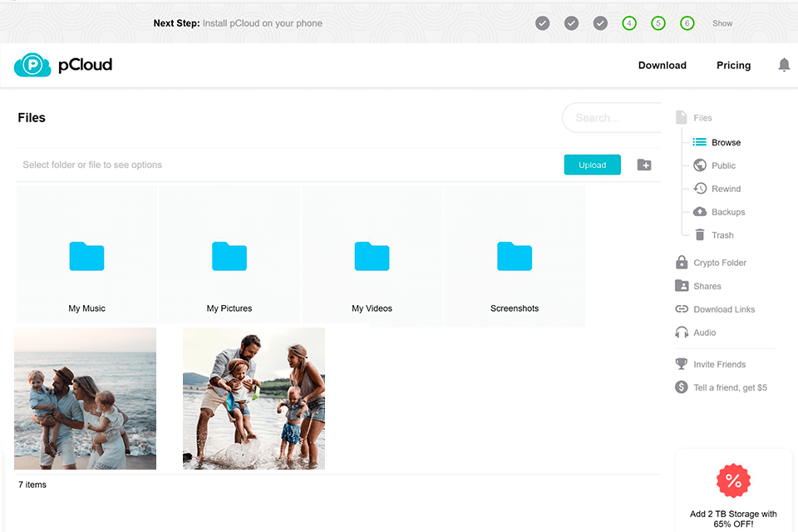Select the Rewind icon in the sidebar
The width and height of the screenshot is (798, 532).
click(699, 189)
